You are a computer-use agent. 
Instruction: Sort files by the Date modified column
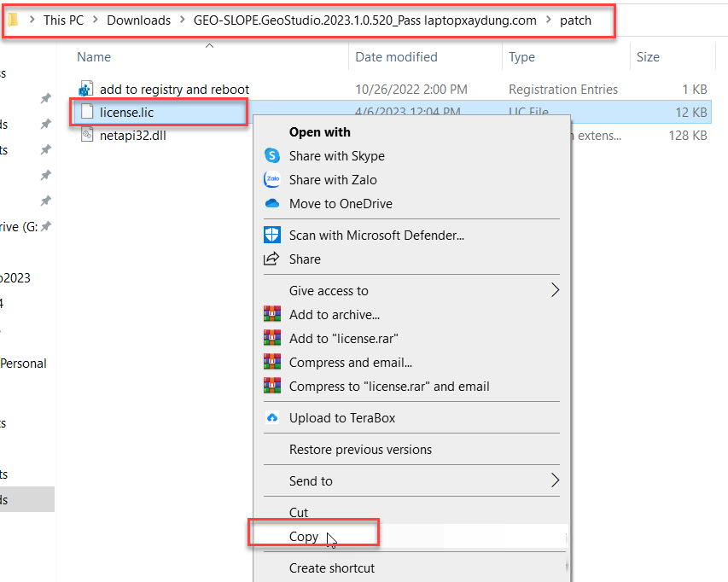point(396,56)
